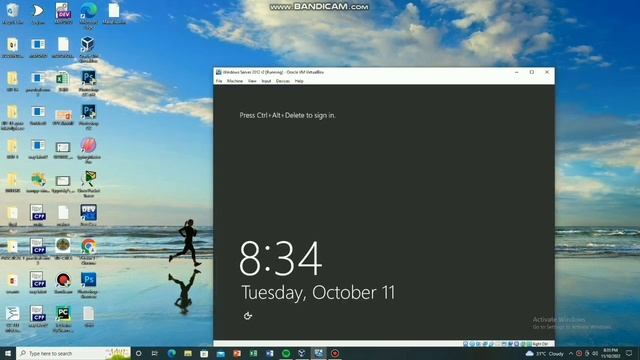Image resolution: width=640 pixels, height=360 pixels.
Task: Click the 'Type here to search' box
Action: [x=73, y=353]
